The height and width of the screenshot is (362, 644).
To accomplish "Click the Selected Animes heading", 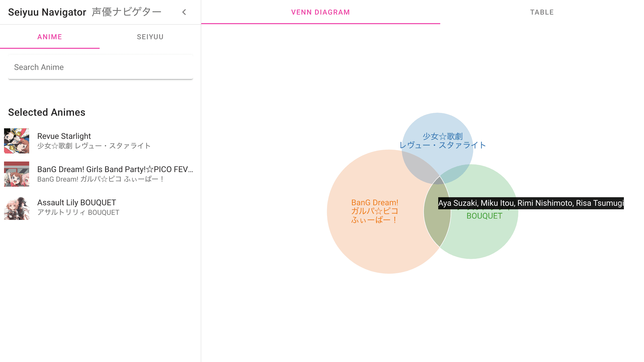I will tap(47, 112).
